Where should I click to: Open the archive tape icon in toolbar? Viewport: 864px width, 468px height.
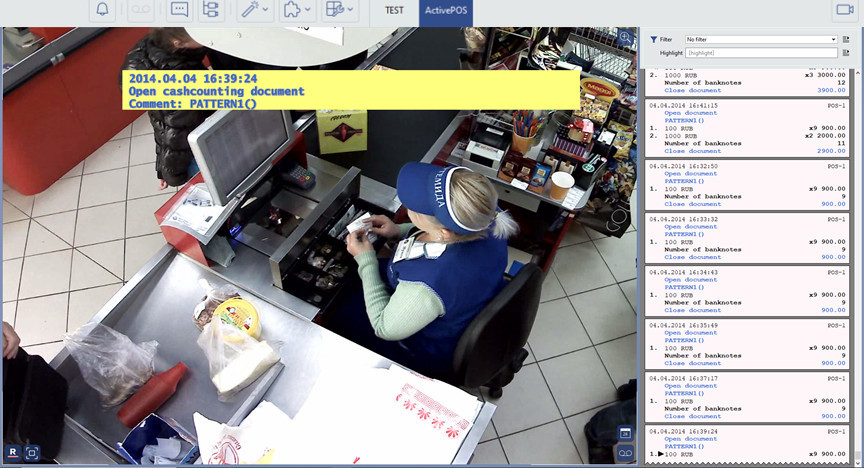(x=140, y=10)
